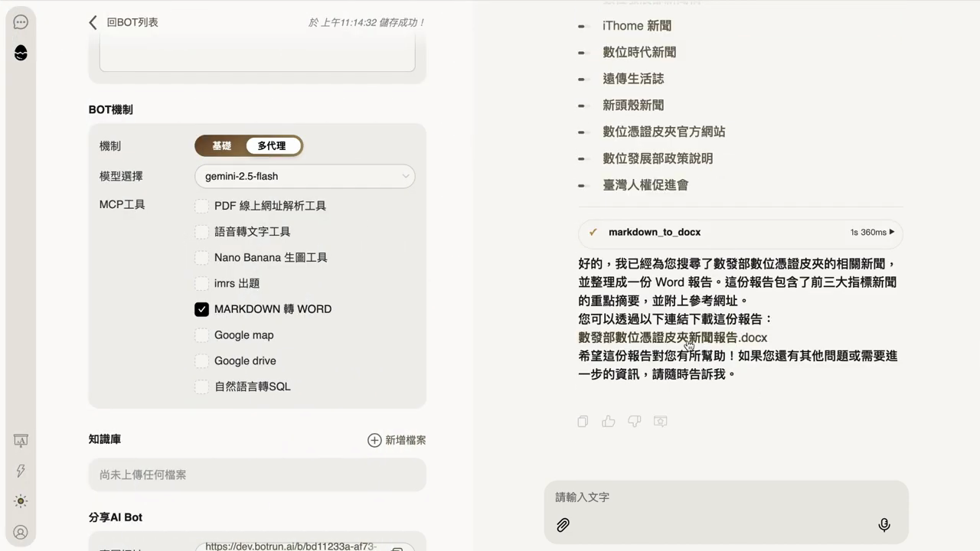Click the 新頭殼新聞 list item
This screenshot has width=980, height=551.
click(633, 106)
